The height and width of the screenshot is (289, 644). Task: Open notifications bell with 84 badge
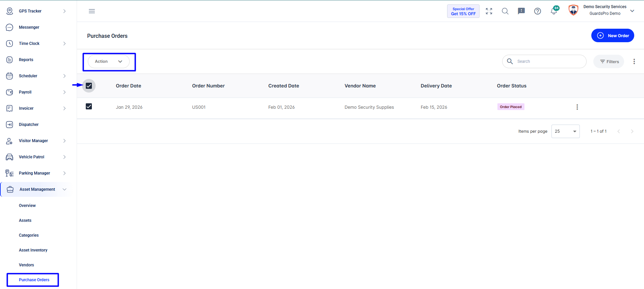[x=554, y=11]
